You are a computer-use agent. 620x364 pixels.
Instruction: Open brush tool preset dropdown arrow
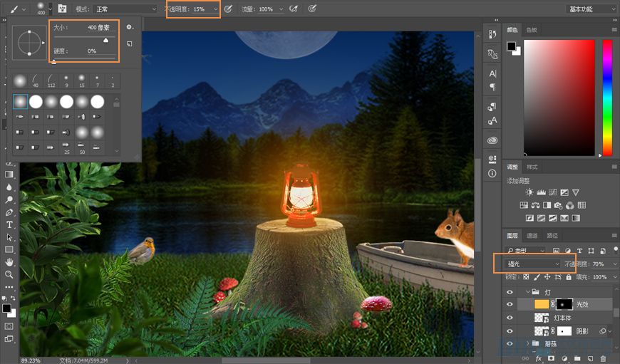pyautogui.click(x=24, y=9)
